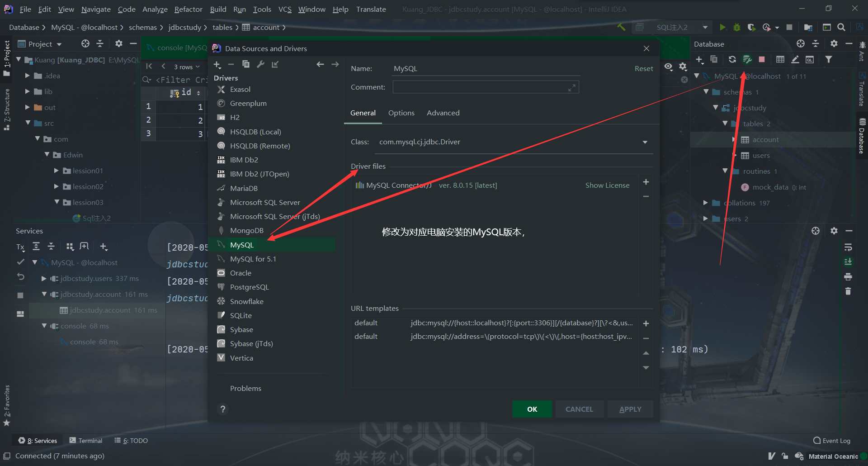The width and height of the screenshot is (868, 466).
Task: Refresh database with sync icon
Action: [x=732, y=59]
